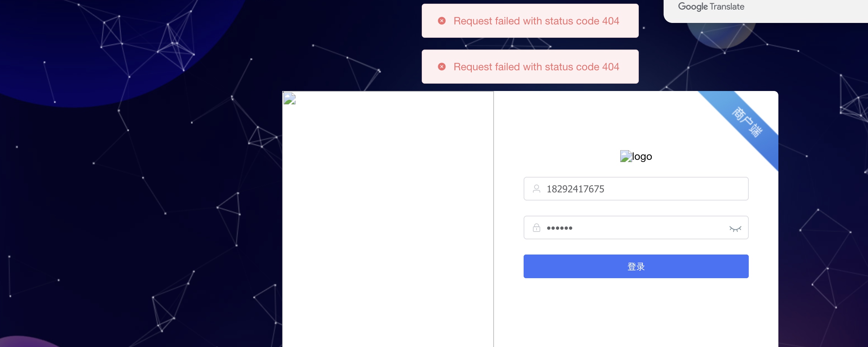The image size is (868, 347).
Task: Toggle password visibility with the eye icon
Action: pos(735,229)
